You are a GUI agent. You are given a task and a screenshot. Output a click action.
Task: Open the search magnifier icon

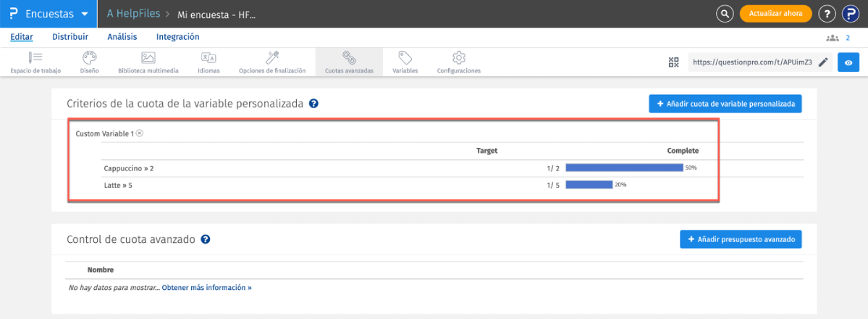[x=724, y=14]
